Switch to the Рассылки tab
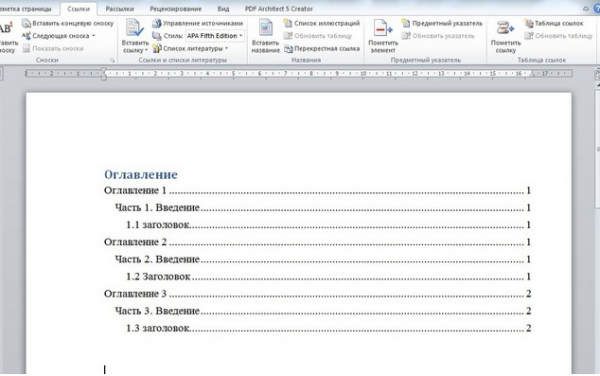 120,8
